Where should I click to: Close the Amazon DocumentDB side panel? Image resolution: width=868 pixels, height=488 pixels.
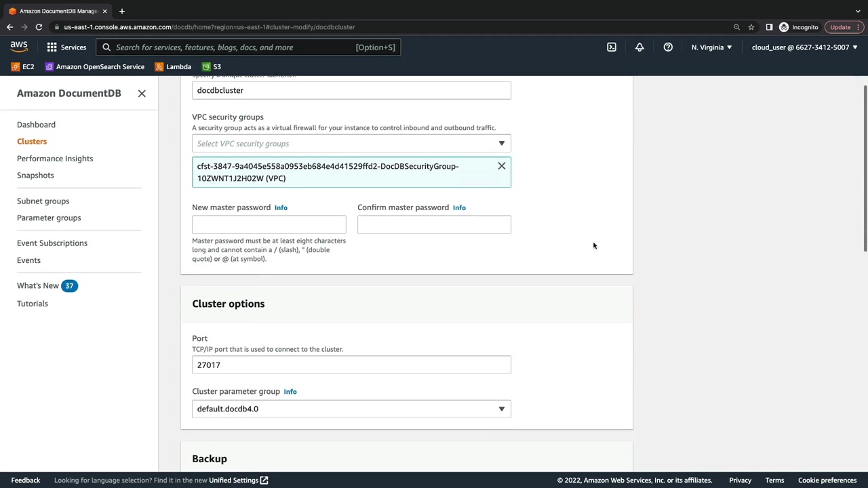pyautogui.click(x=142, y=94)
